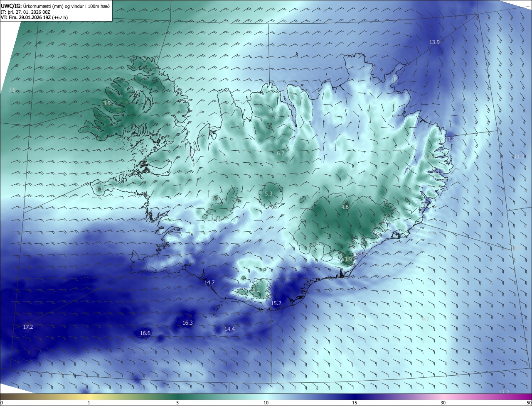Screen dimensions: 532x406
Task: Click the 3.9 value over the Westfjords
Action: pos(107,103)
